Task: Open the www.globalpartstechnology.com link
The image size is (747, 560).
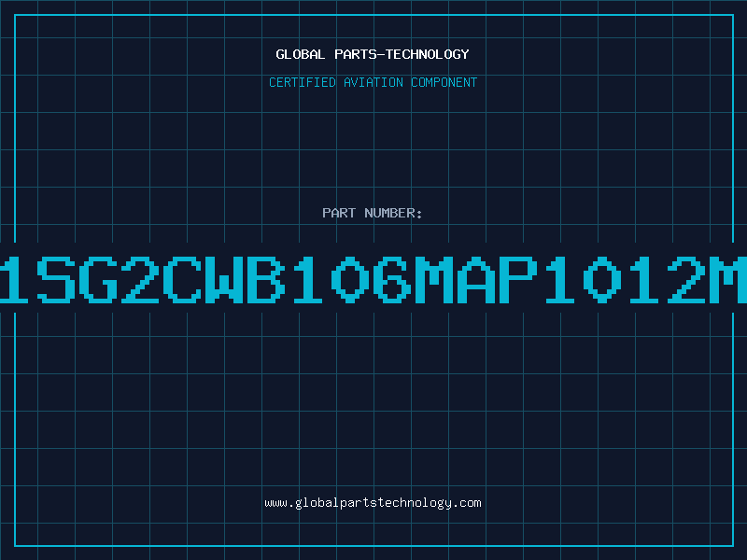Action: pos(373,503)
